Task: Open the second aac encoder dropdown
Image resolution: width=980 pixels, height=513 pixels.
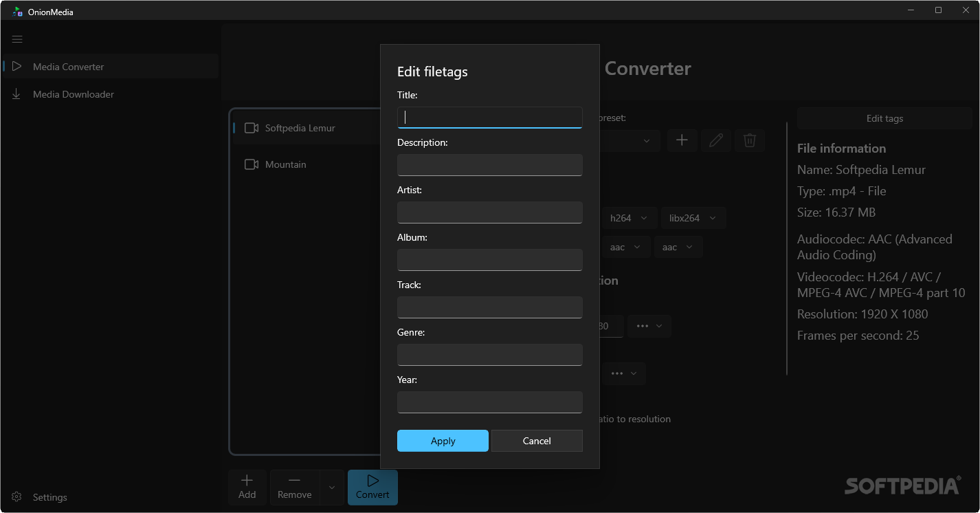Action: tap(678, 247)
